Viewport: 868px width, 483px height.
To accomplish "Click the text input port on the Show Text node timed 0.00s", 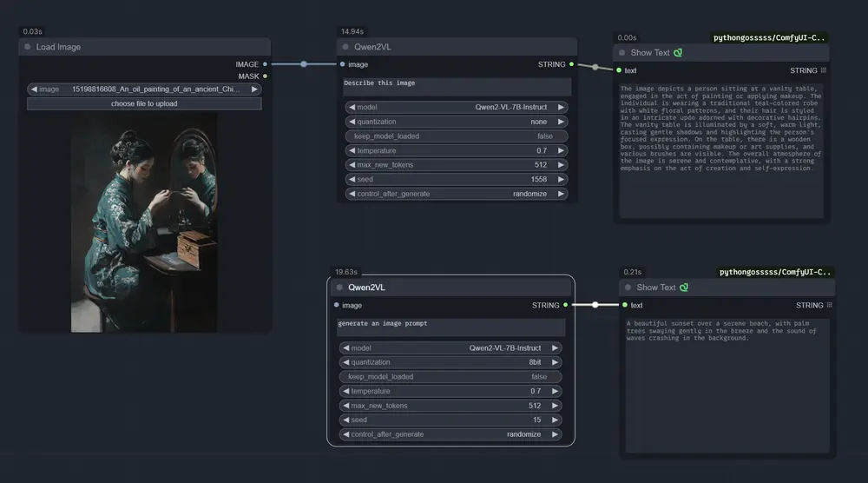I will 619,70.
